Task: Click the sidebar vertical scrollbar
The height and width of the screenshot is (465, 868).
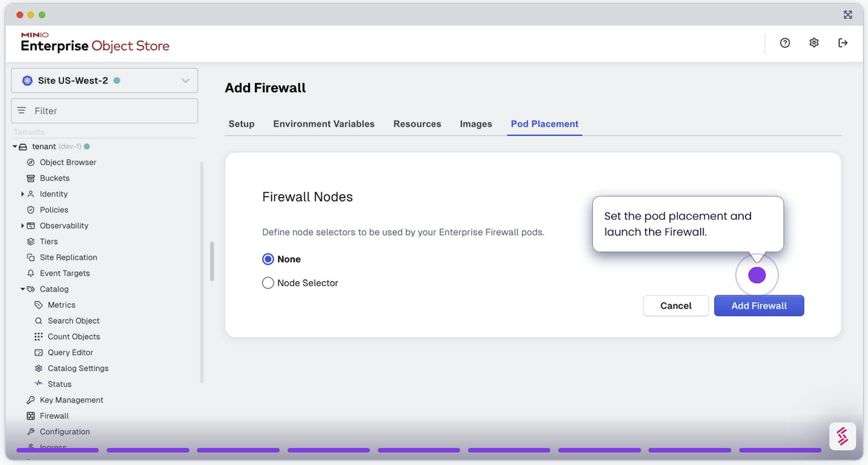Action: click(x=212, y=261)
